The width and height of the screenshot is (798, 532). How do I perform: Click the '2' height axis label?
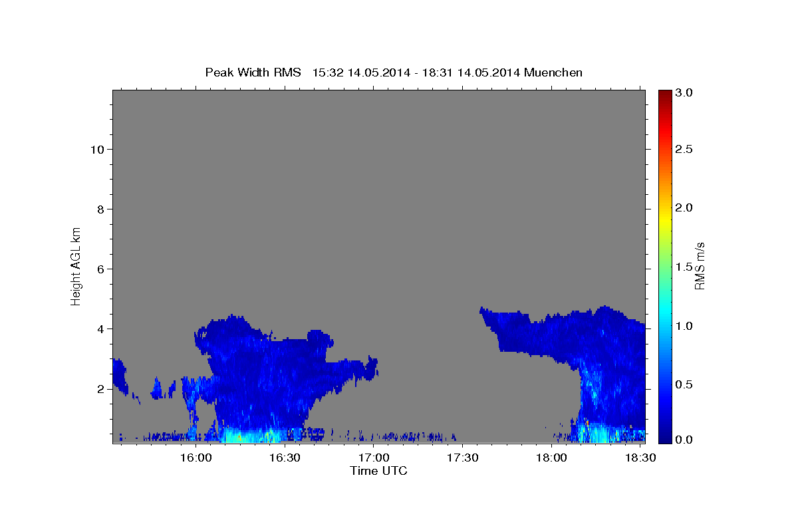[x=100, y=388]
